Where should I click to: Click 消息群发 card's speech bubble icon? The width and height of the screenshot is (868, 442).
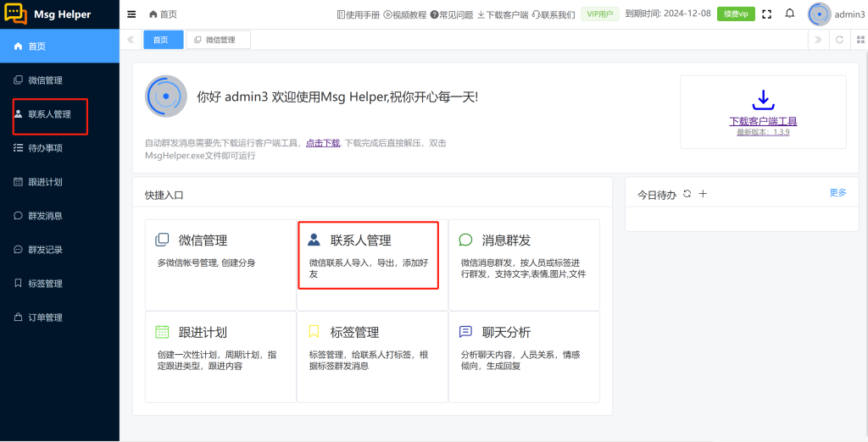click(465, 240)
